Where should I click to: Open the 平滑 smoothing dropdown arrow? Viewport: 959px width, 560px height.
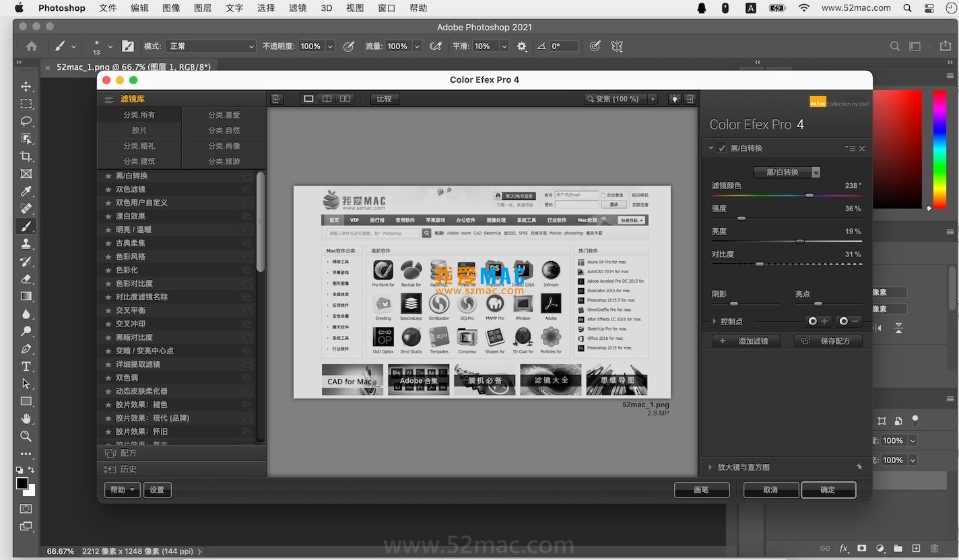504,46
